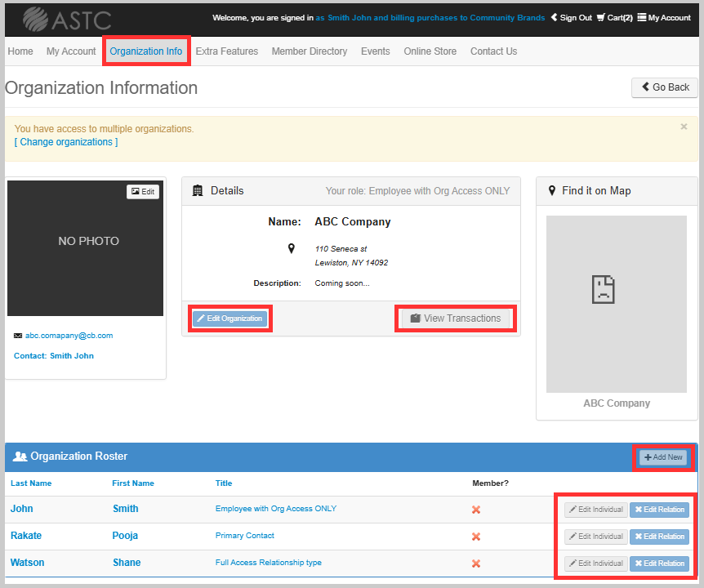Open first name Smith link

(125, 509)
